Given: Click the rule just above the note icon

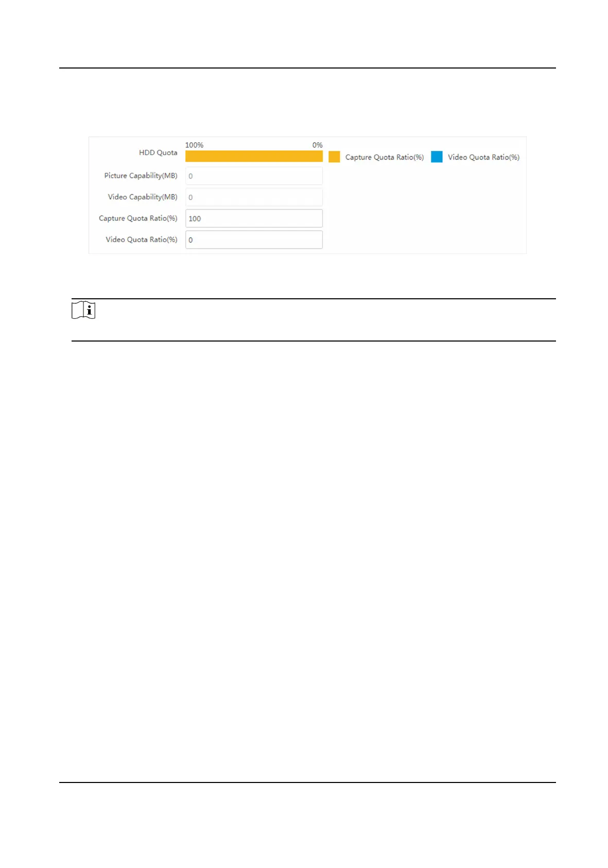Looking at the screenshot, I should (314, 299).
